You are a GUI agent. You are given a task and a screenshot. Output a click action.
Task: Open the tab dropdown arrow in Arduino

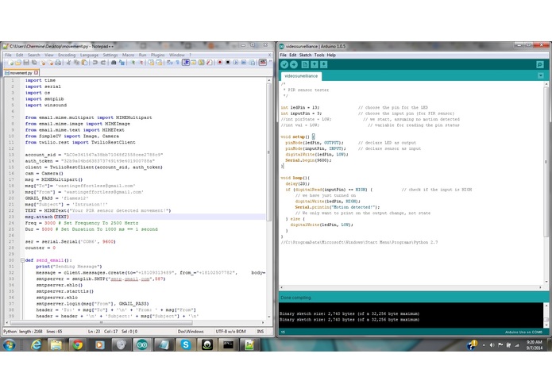[541, 76]
